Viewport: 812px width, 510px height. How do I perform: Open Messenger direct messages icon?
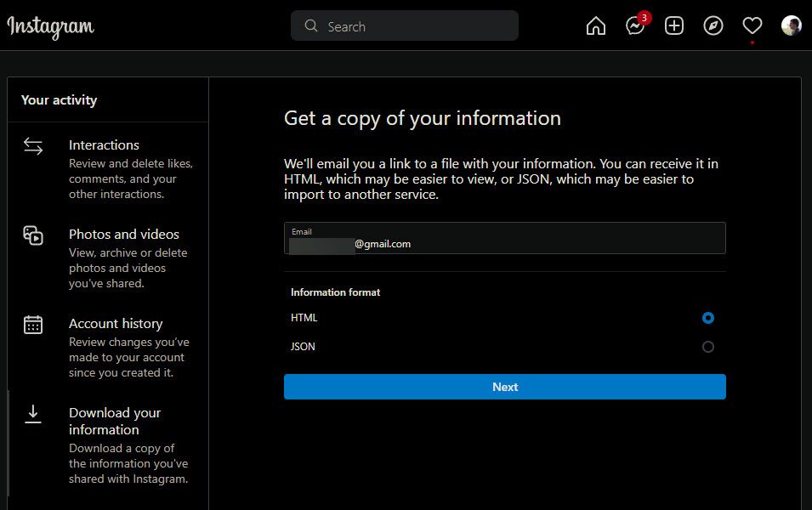click(x=634, y=26)
